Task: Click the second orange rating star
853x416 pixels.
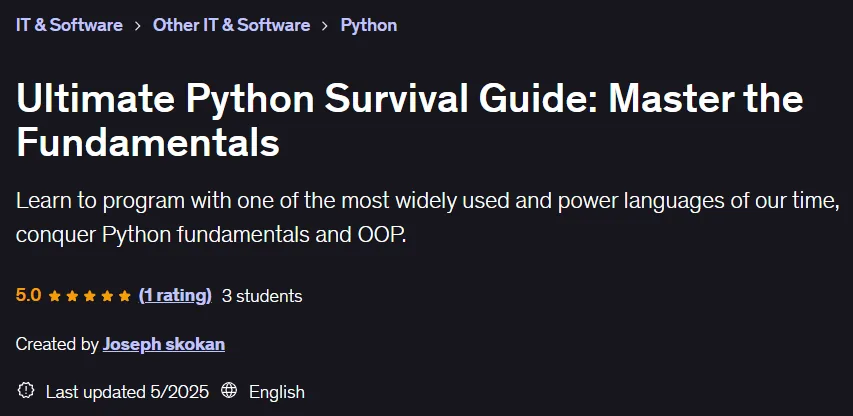Action: [x=72, y=296]
